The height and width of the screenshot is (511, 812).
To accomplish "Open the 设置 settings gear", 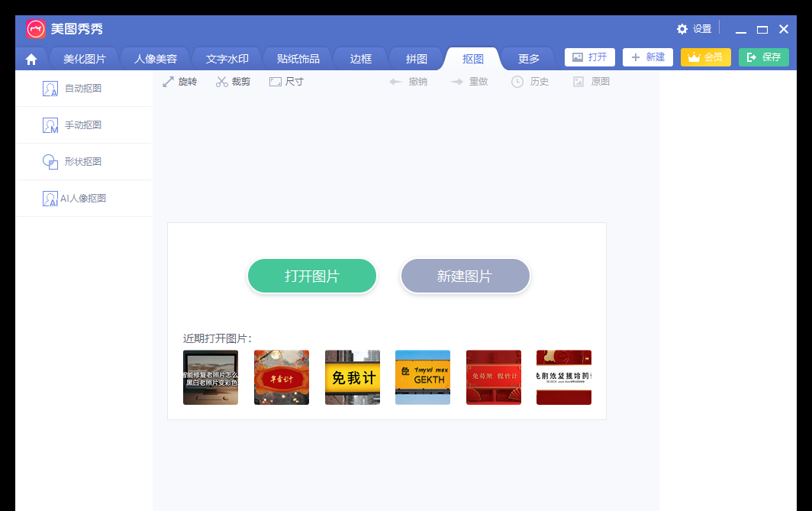I will click(694, 28).
